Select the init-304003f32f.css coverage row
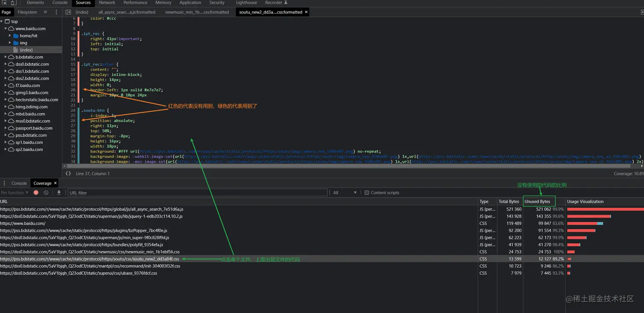Screen dimensions: 644x313 (x=322, y=266)
